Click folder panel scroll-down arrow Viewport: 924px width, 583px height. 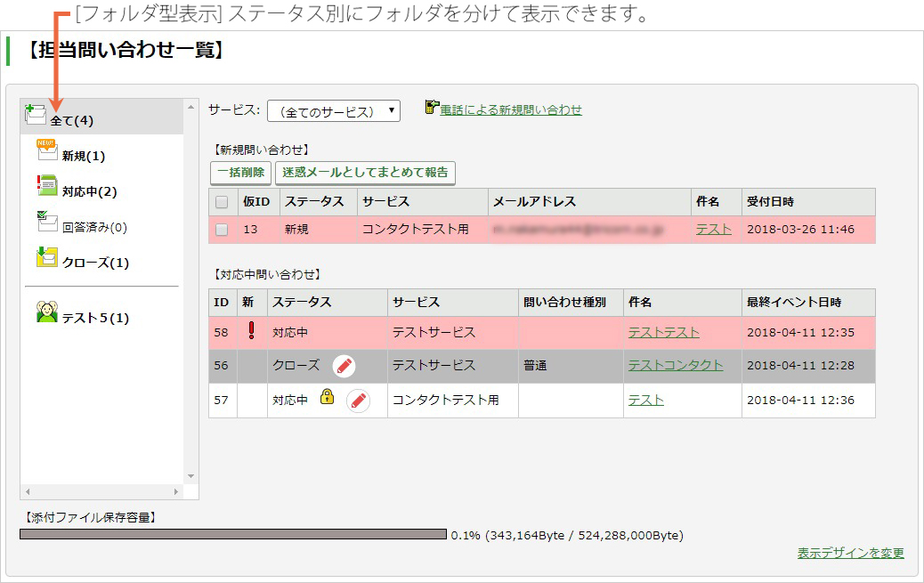(x=190, y=476)
